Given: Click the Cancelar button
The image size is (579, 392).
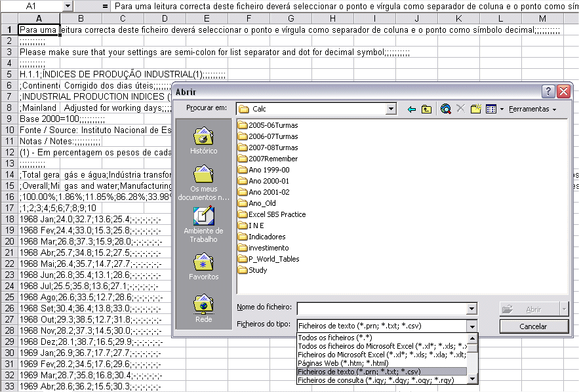Looking at the screenshot, I should tap(533, 326).
